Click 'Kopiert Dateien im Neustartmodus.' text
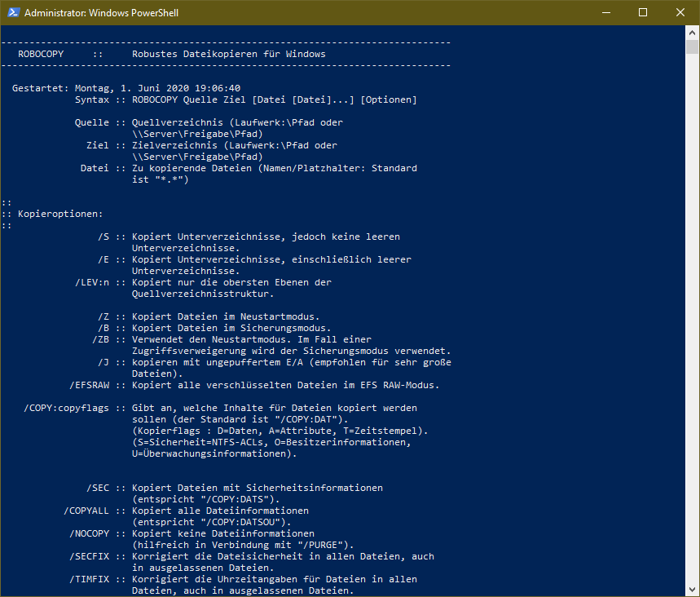 (226, 316)
